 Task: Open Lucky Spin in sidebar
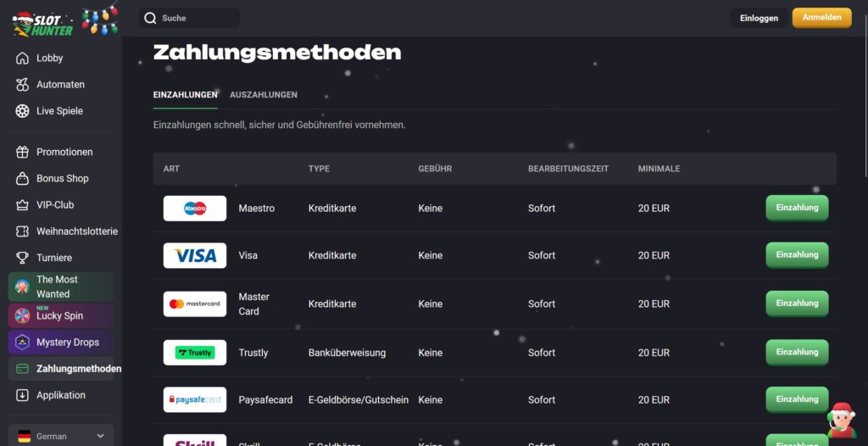pos(60,315)
